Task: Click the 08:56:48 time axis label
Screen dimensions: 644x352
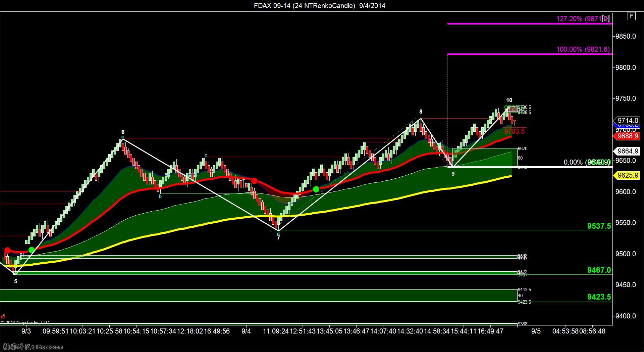Action: (592, 331)
